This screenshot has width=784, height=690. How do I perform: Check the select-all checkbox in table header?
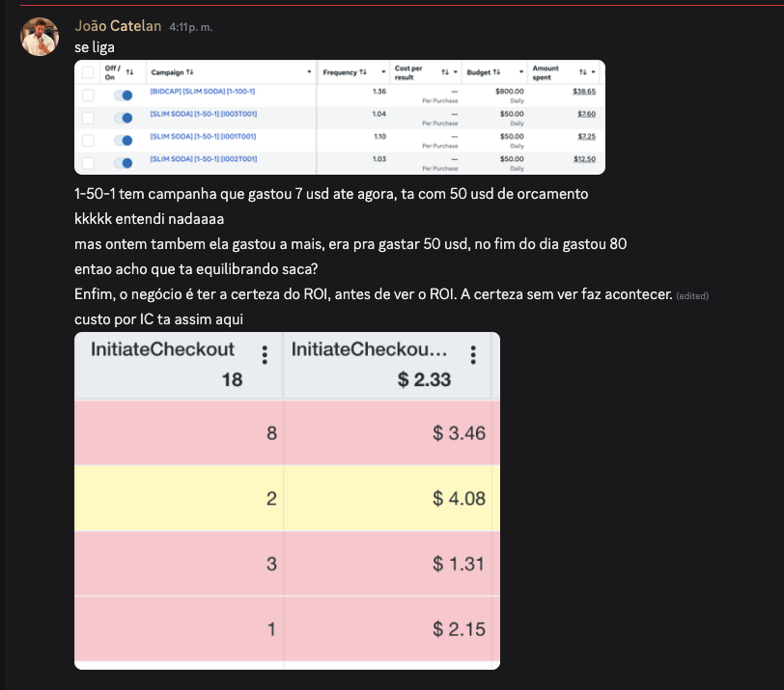click(88, 72)
